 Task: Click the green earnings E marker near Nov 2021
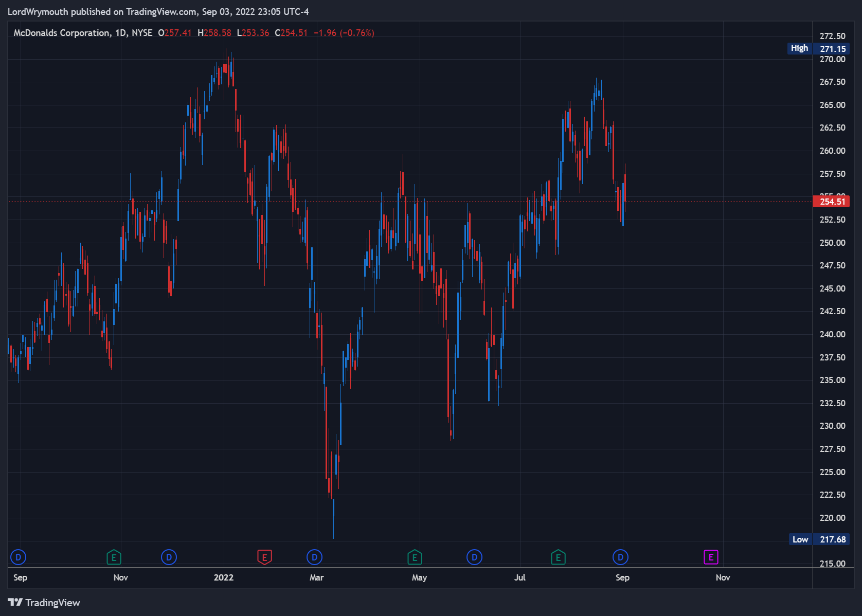114,557
